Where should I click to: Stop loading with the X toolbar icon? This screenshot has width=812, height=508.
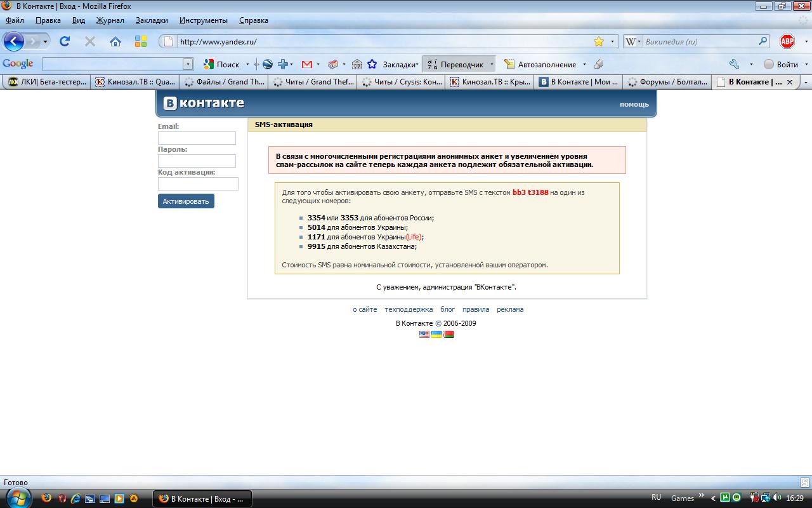[x=90, y=41]
